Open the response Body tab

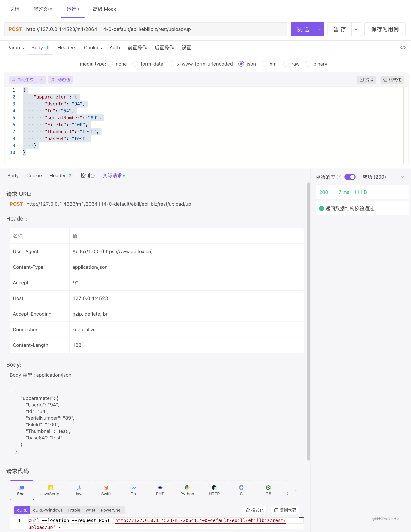13,175
